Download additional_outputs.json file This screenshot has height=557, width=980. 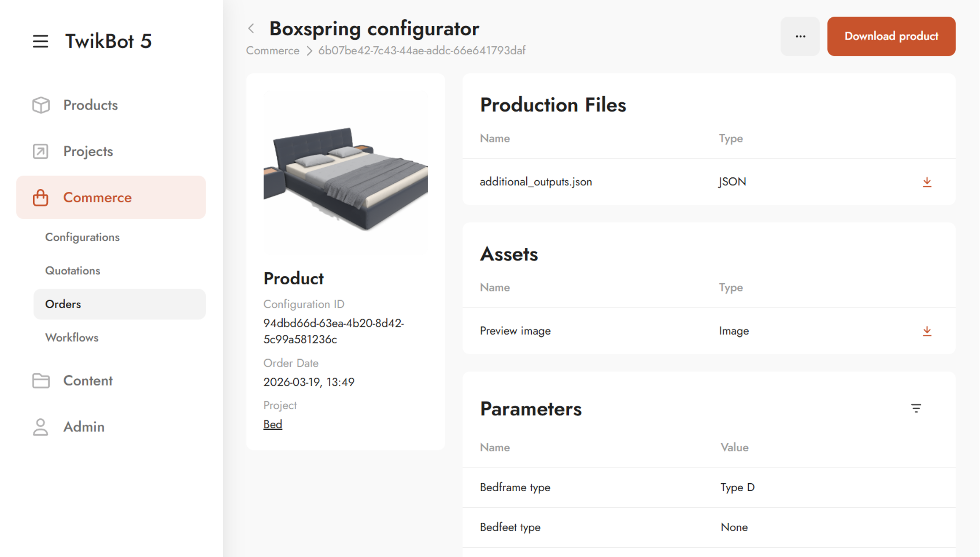pos(926,182)
